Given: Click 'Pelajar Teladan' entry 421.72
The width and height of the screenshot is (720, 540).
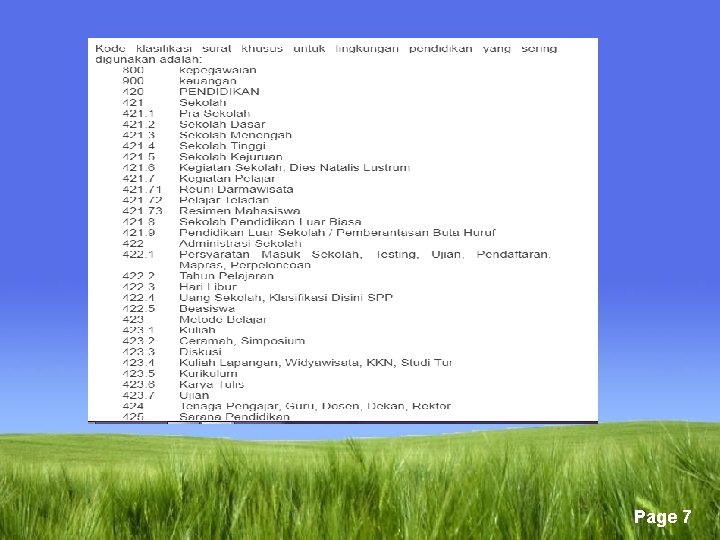Looking at the screenshot, I should pos(196,200).
